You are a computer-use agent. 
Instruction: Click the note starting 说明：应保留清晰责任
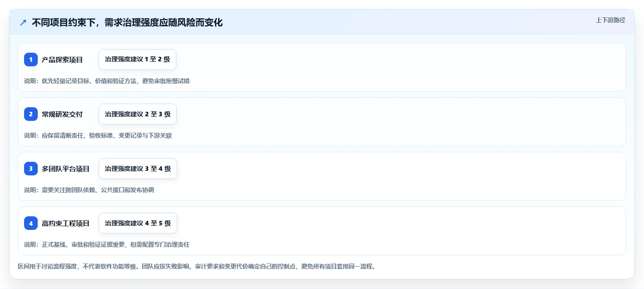98,135
